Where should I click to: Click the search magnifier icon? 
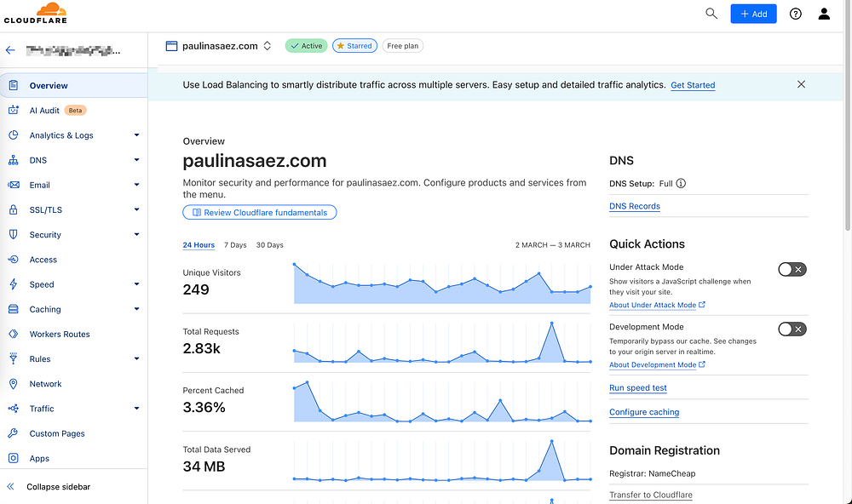[711, 14]
